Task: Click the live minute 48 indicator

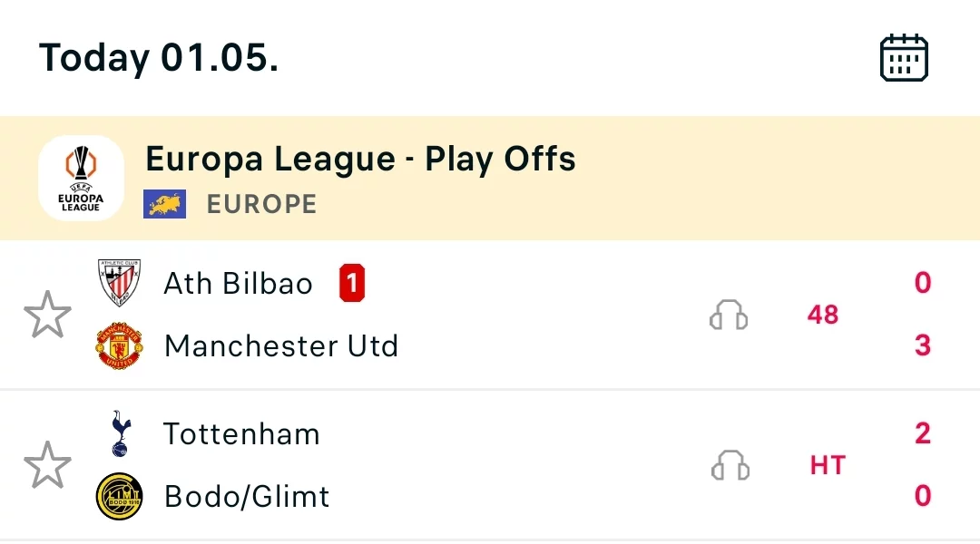Action: point(822,315)
